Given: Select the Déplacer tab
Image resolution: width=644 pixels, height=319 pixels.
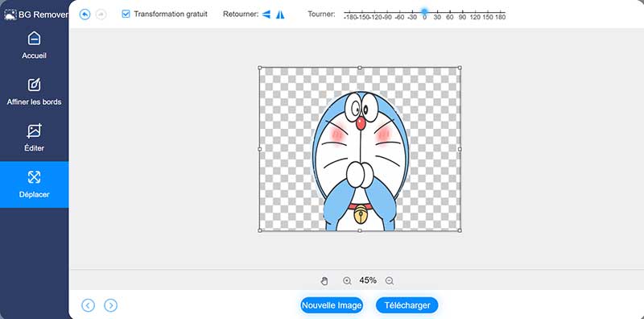Looking at the screenshot, I should pos(34,184).
